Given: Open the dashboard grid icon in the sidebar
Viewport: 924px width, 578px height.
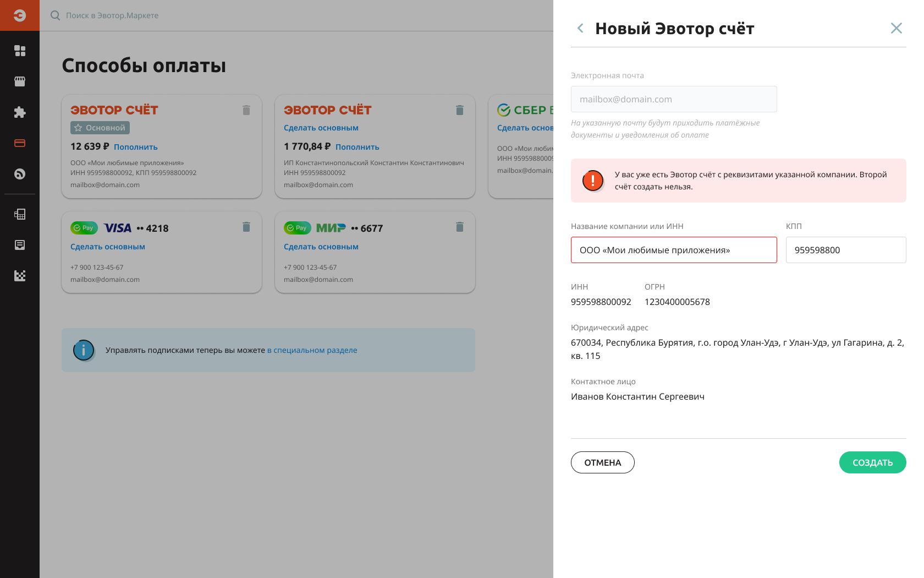Looking at the screenshot, I should [20, 51].
